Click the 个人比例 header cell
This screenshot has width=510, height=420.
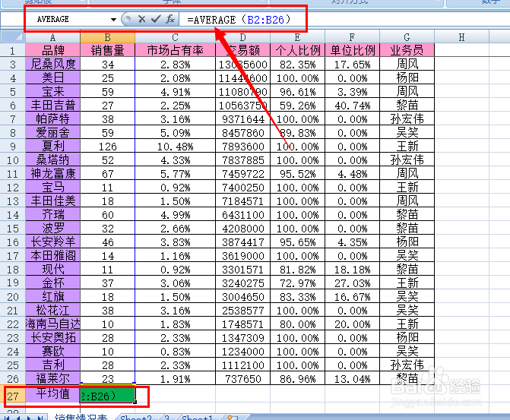[297, 50]
